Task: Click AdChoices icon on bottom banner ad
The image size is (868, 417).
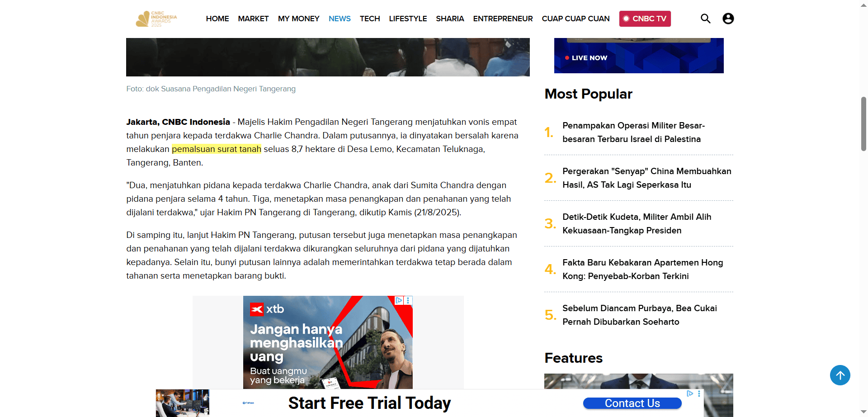Action: tap(690, 393)
